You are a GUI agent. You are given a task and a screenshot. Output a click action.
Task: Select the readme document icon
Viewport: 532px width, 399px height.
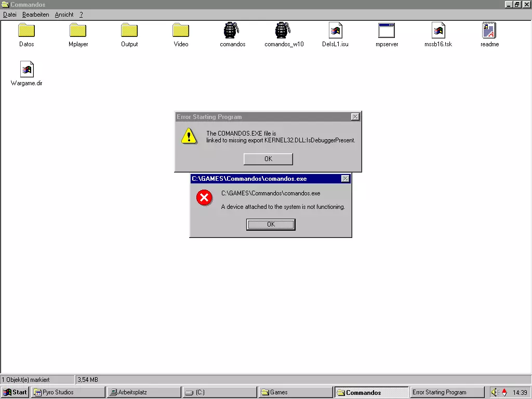(489, 30)
